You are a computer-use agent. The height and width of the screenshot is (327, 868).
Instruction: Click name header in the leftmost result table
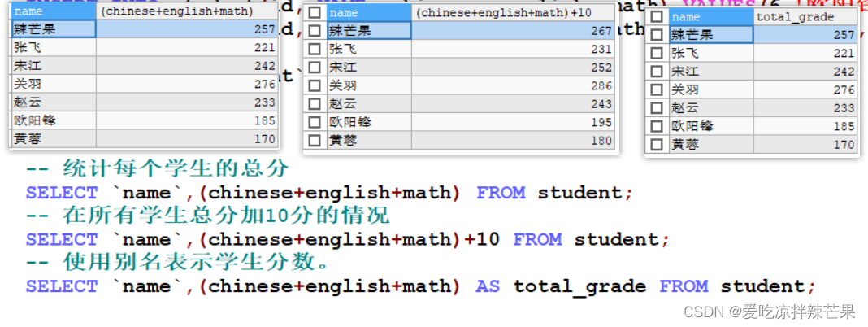pos(54,11)
